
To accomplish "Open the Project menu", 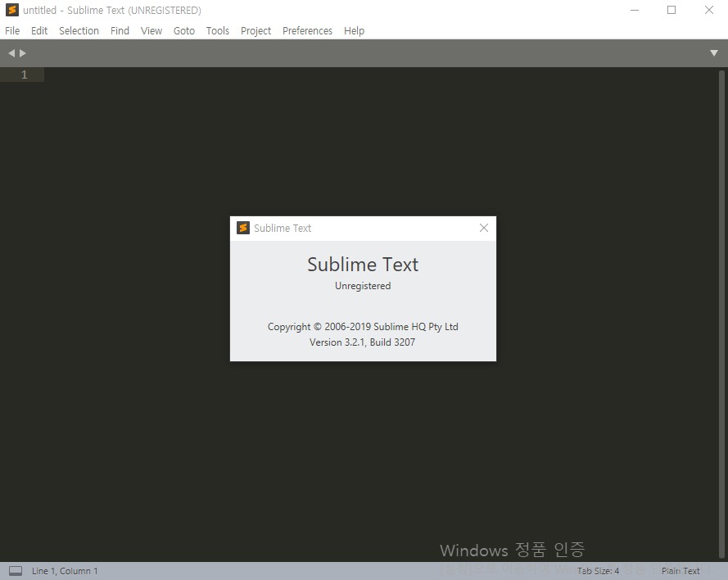I will (x=255, y=30).
